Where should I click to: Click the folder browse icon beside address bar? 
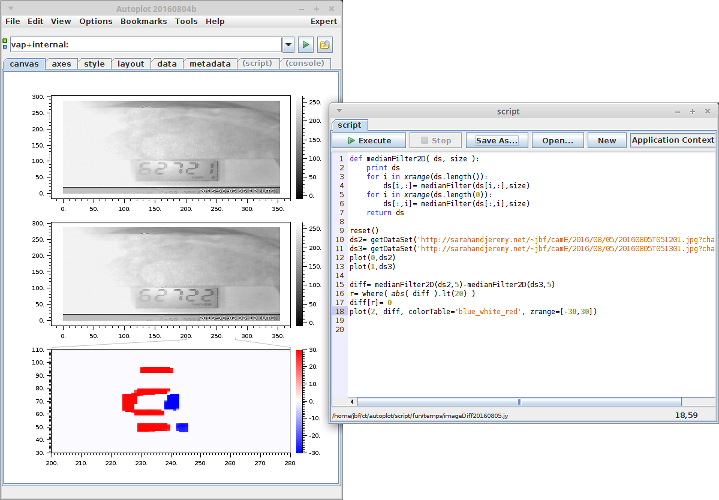click(325, 45)
